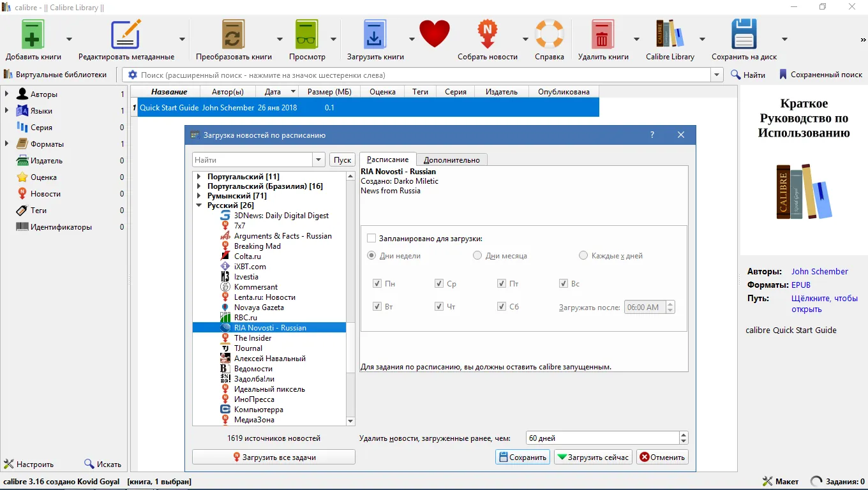
Task: Select Новости category in the sidebar
Action: 45,194
